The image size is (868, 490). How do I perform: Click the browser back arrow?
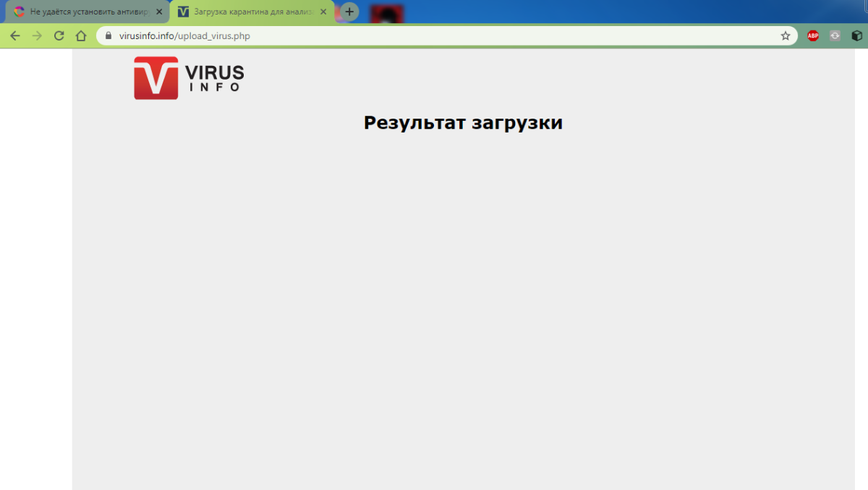pyautogui.click(x=14, y=35)
